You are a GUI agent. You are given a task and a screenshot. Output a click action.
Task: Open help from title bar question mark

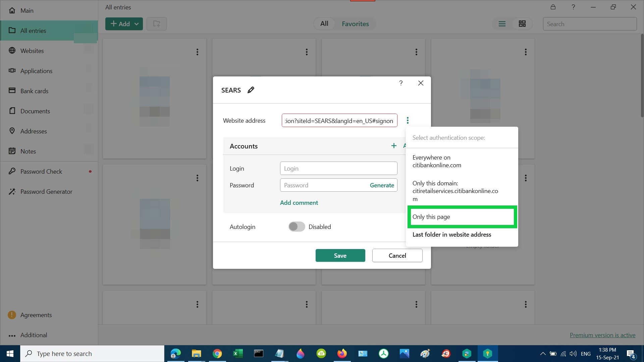coord(573,7)
